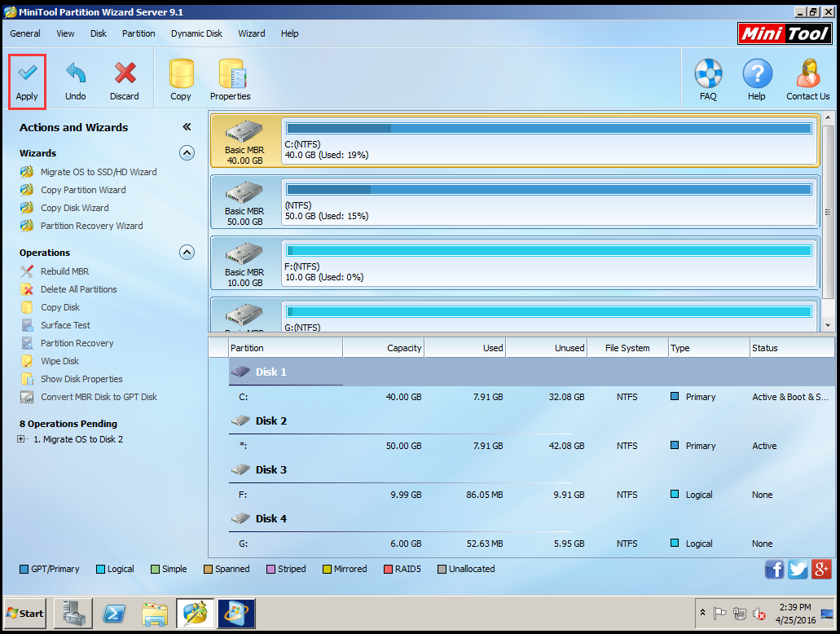840x634 pixels.
Task: Select the Disk 1 header row
Action: tap(531, 372)
